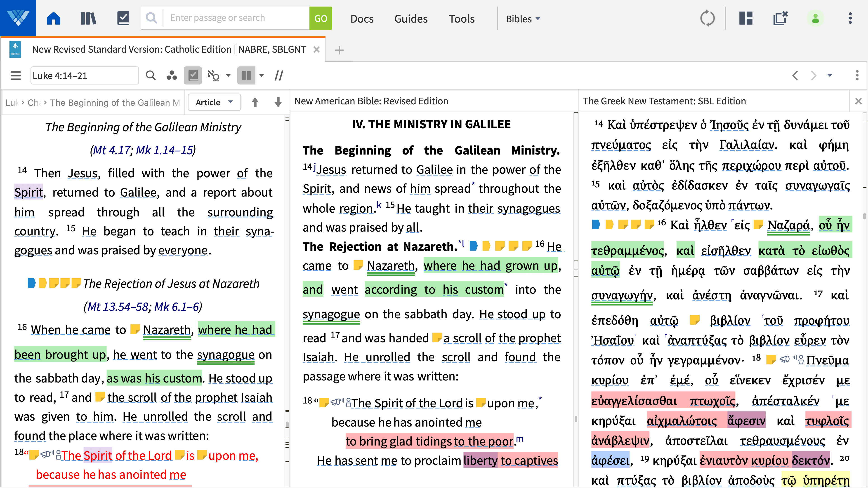Click the NRSVCE resource cover icon

pyautogui.click(x=15, y=49)
